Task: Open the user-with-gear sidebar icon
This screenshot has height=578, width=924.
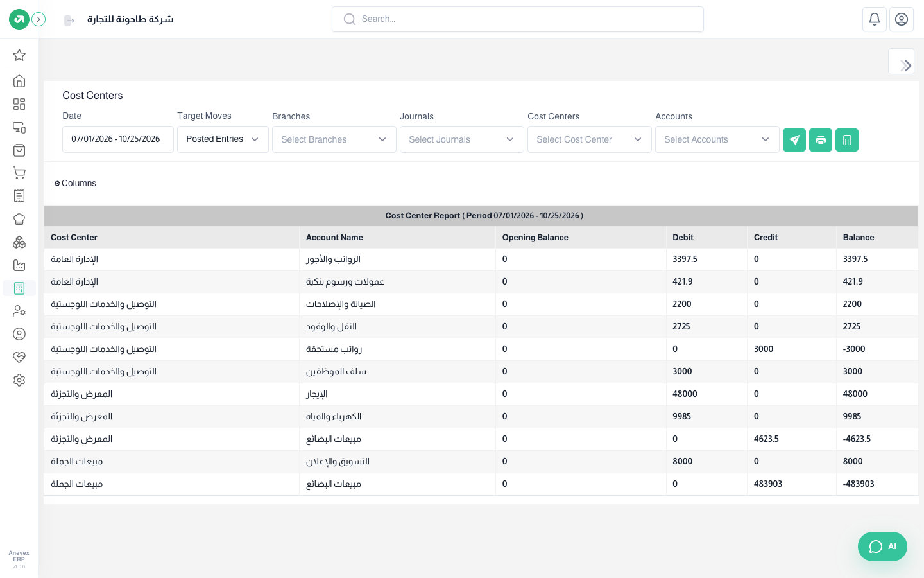Action: click(x=19, y=311)
